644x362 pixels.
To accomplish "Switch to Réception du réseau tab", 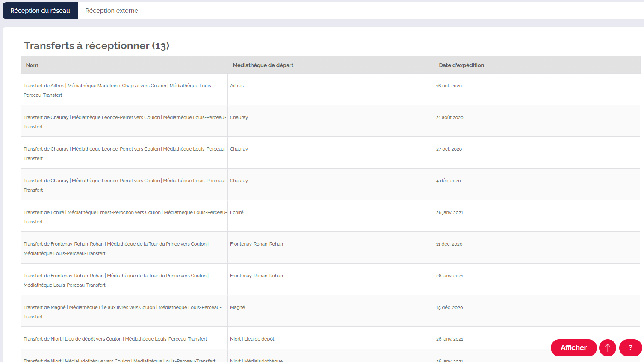I will coord(40,11).
